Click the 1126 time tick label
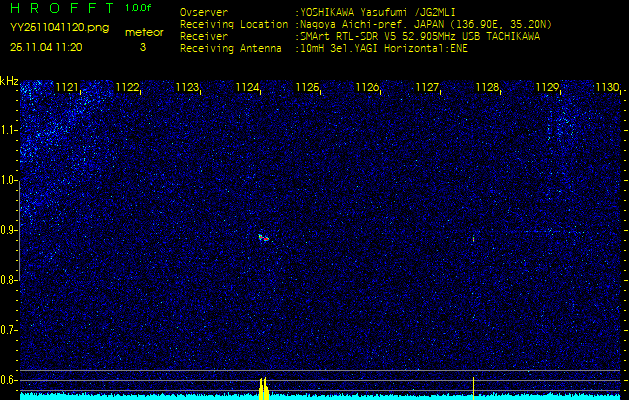 [367, 88]
